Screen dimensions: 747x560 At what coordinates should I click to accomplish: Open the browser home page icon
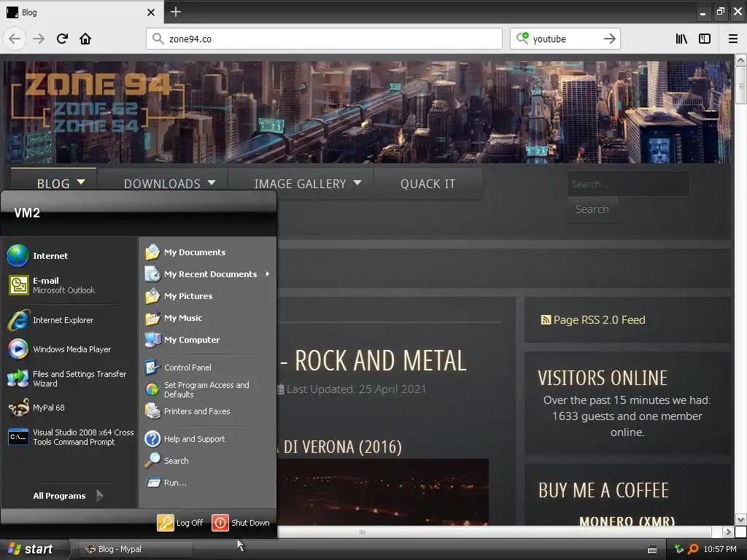85,39
